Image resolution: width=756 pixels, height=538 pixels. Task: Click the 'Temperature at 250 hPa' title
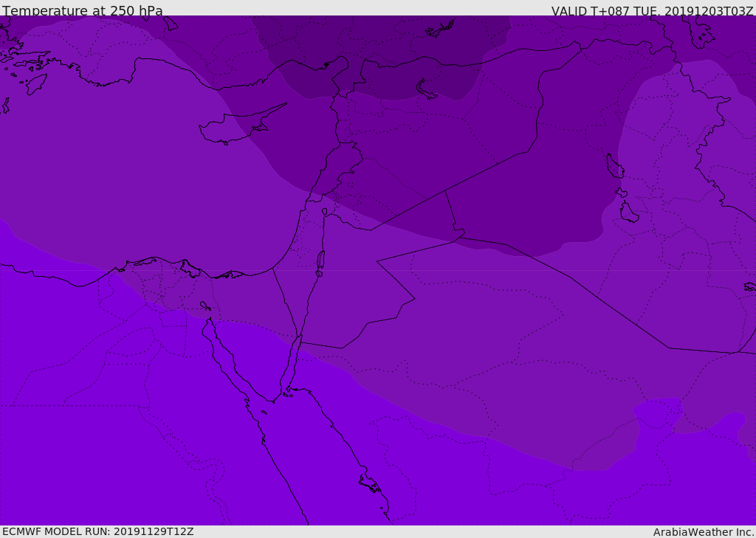83,10
